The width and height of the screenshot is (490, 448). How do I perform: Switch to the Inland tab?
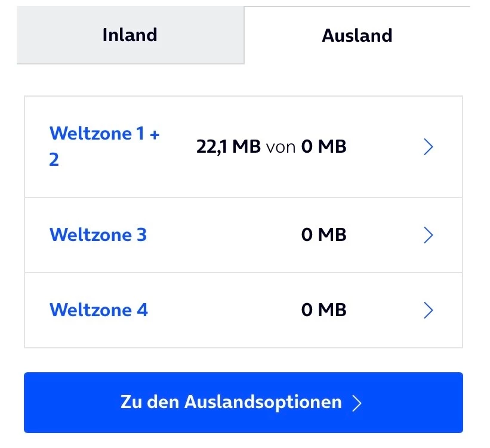[130, 35]
